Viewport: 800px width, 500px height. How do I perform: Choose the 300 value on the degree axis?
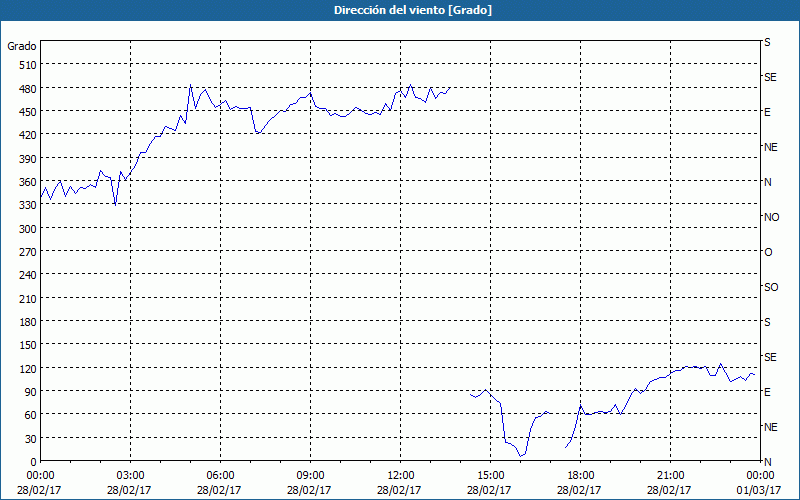(28, 229)
